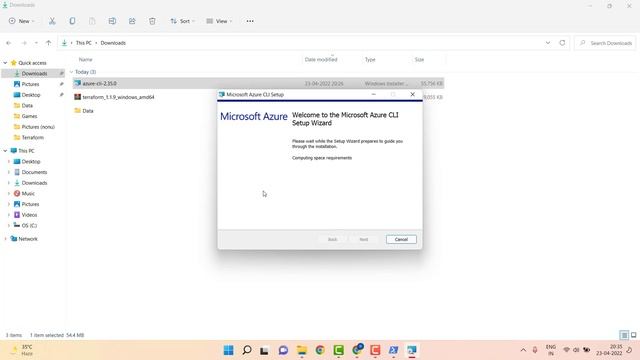
Task: Open the New item dropdown
Action: click(22, 21)
